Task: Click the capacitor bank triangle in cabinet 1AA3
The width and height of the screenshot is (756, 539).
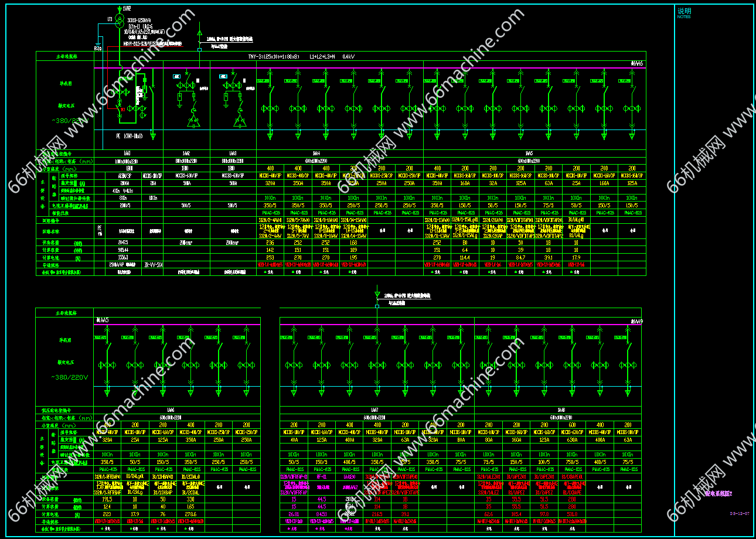Action: point(240,122)
